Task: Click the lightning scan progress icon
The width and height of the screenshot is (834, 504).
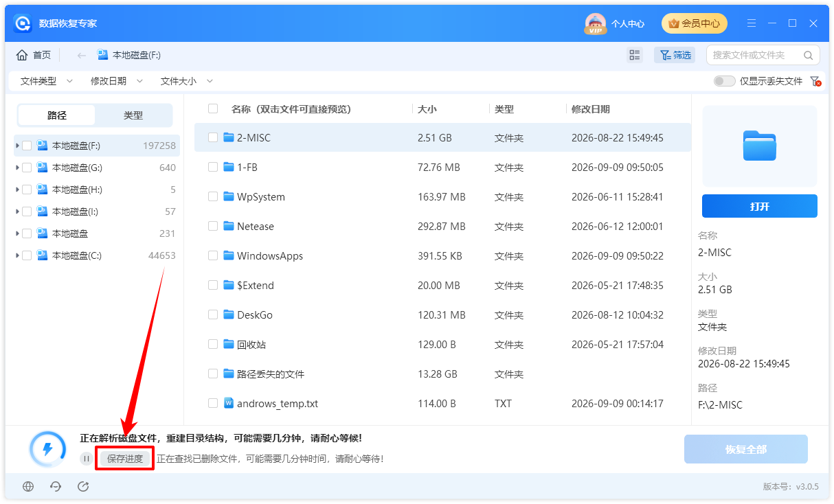Action: (47, 450)
